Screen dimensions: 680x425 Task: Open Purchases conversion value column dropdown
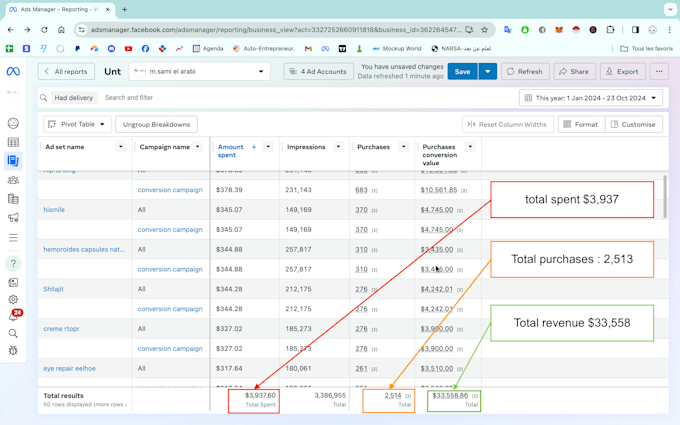pyautogui.click(x=470, y=147)
